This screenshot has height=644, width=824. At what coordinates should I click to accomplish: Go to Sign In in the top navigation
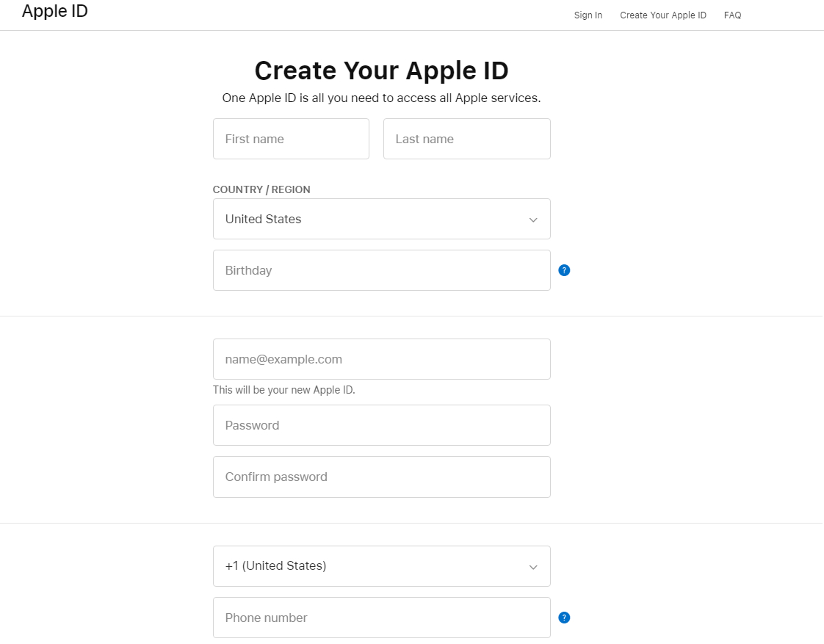[588, 15]
